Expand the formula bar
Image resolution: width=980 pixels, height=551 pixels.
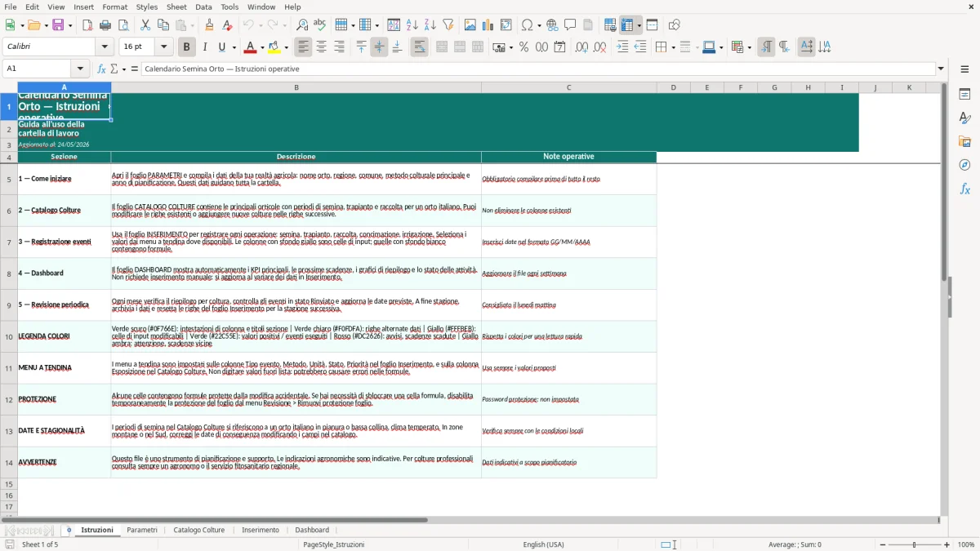coord(941,69)
